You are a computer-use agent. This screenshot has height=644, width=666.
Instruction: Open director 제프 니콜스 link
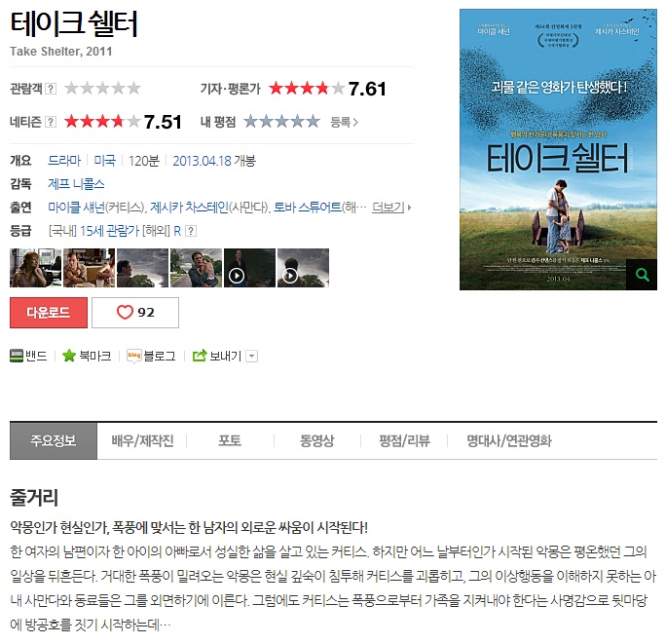pos(76,184)
